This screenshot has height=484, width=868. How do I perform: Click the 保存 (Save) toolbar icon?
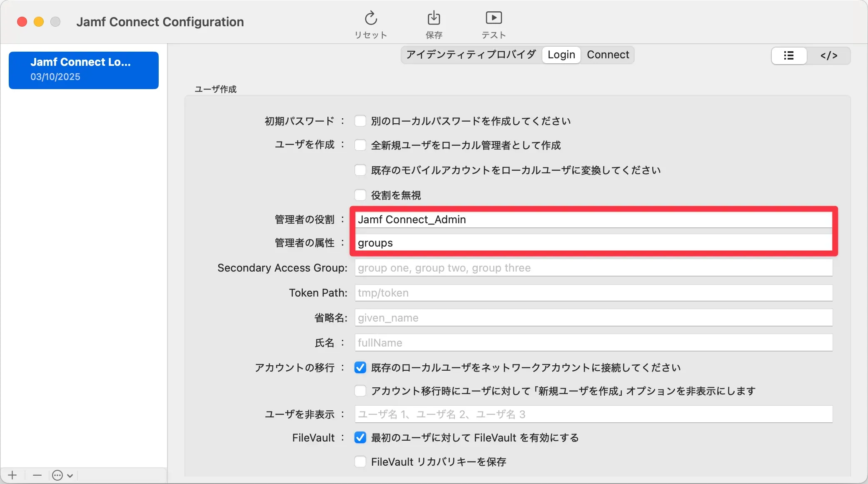click(434, 19)
